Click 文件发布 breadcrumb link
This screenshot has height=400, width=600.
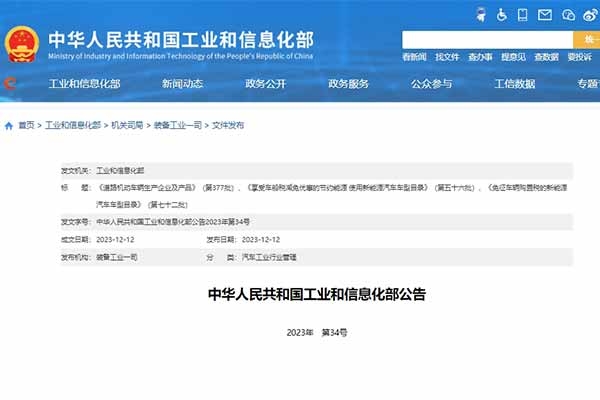point(228,125)
